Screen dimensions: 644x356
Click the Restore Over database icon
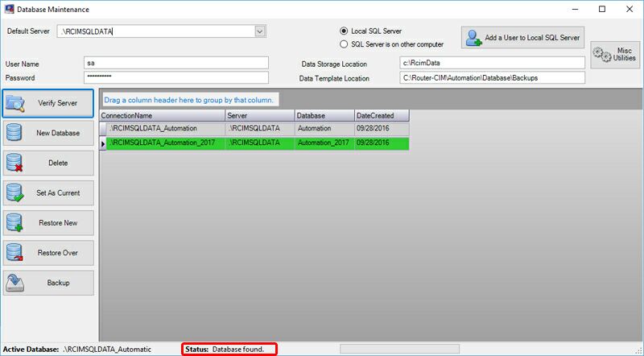(15, 253)
